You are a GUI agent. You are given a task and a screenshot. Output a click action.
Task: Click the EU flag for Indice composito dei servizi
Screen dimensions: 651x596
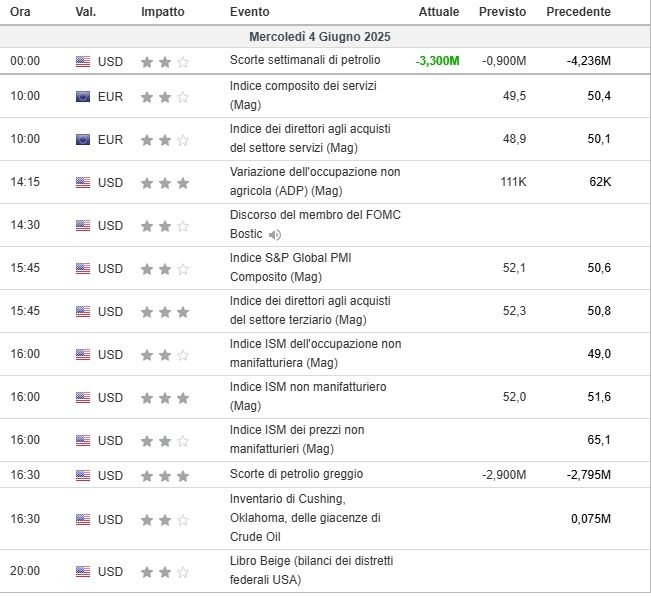83,97
